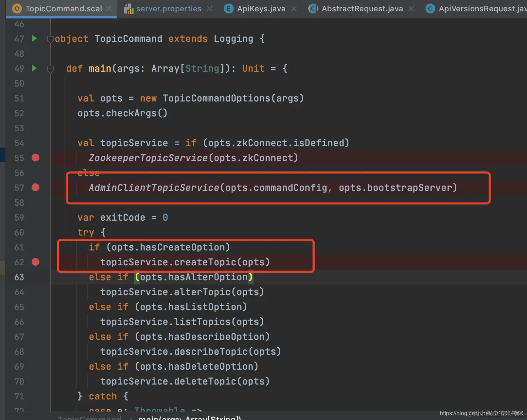
Task: Click on ZookeeperTopicService in the code
Action: click(x=148, y=158)
